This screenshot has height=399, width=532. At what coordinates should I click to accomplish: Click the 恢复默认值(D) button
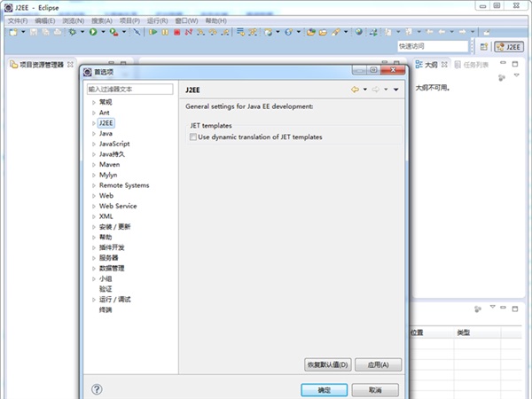click(328, 364)
